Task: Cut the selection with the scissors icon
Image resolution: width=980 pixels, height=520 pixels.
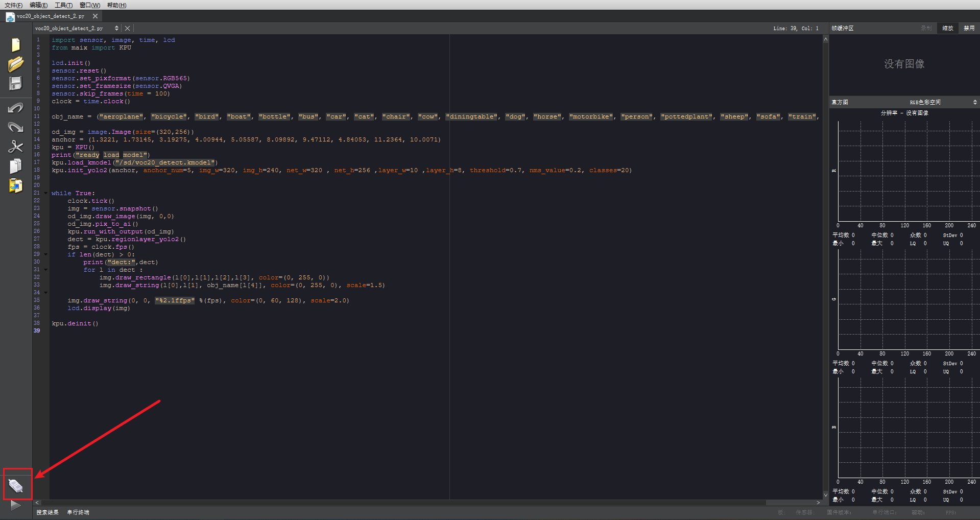Action: tap(16, 147)
